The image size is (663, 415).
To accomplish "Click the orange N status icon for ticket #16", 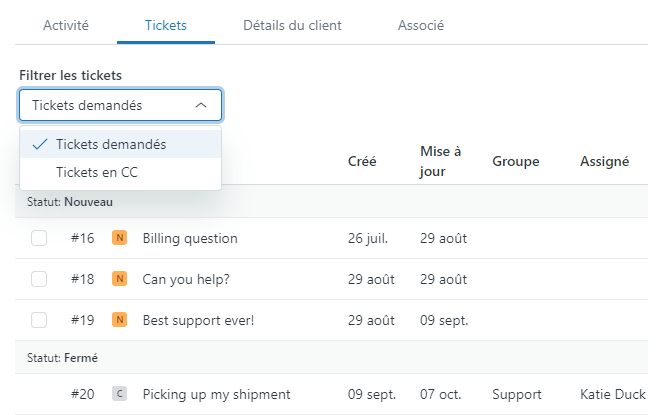I will click(120, 238).
